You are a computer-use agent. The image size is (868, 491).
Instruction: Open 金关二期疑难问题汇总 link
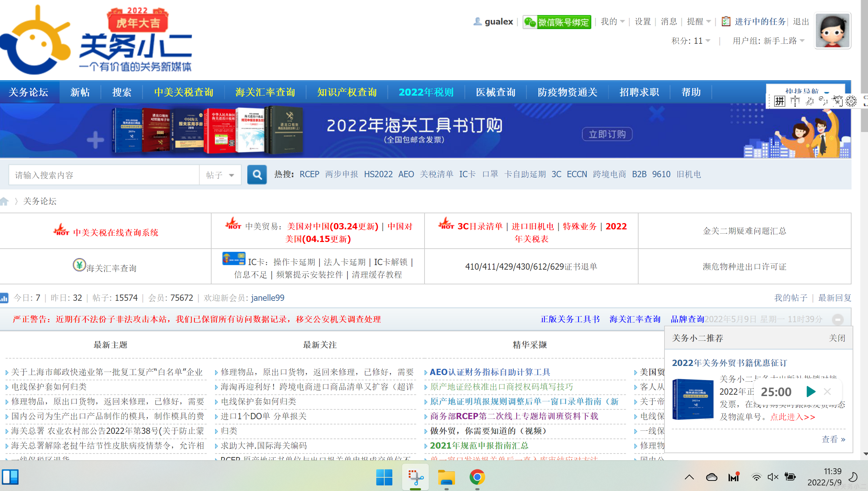click(x=744, y=231)
